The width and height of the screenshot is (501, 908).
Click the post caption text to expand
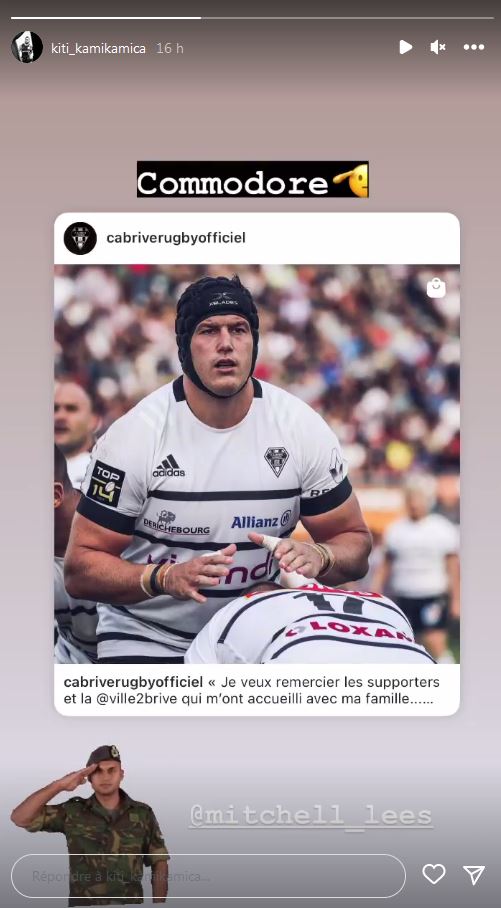point(252,690)
